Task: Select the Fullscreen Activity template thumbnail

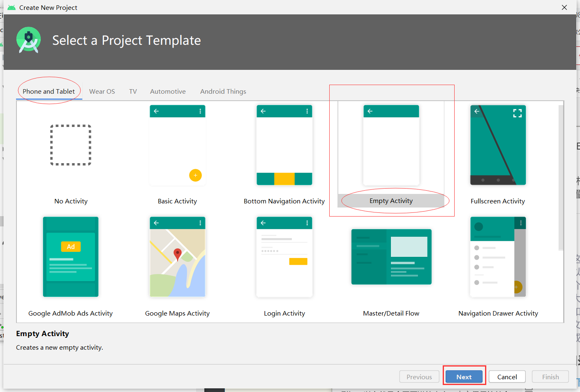Action: click(x=498, y=145)
